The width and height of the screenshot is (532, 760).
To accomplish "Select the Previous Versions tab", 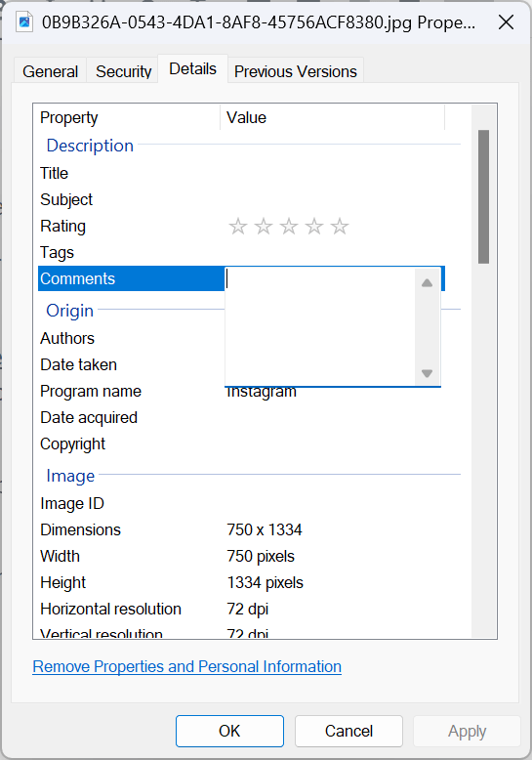I will pyautogui.click(x=296, y=71).
